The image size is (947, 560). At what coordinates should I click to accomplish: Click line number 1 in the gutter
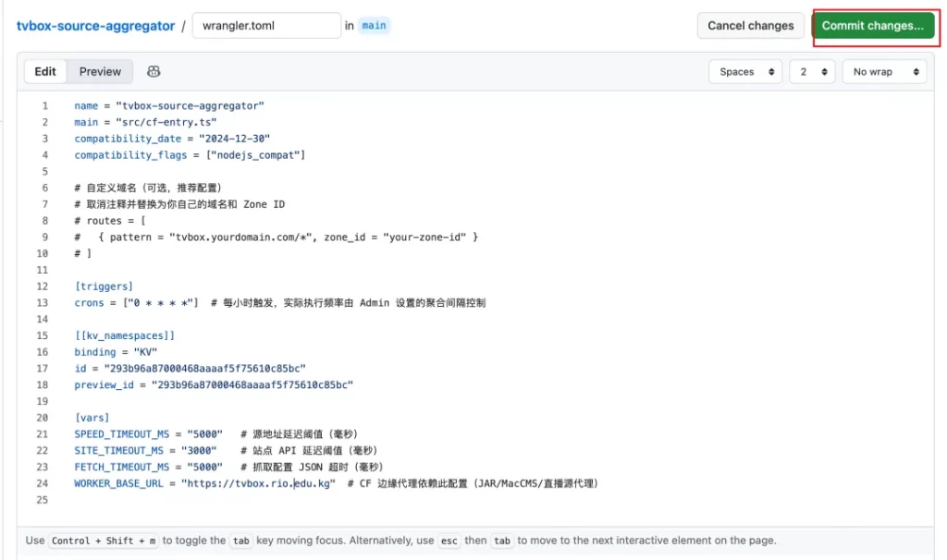click(44, 105)
